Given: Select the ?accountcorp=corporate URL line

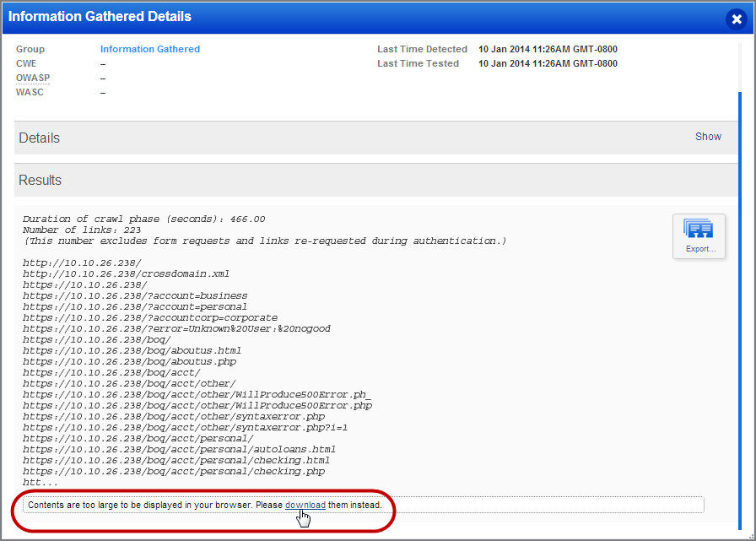Looking at the screenshot, I should [x=150, y=317].
